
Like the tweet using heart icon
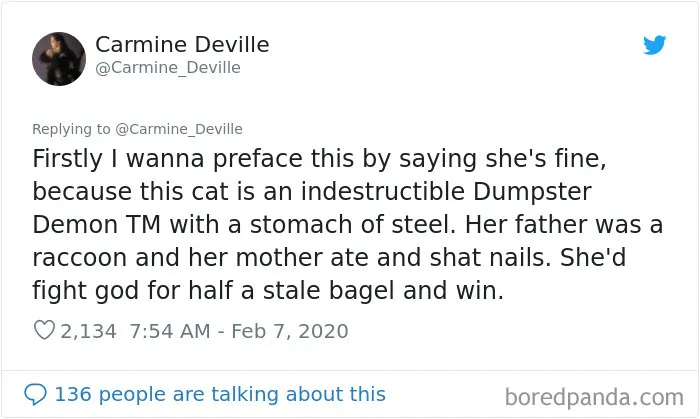coord(44,330)
